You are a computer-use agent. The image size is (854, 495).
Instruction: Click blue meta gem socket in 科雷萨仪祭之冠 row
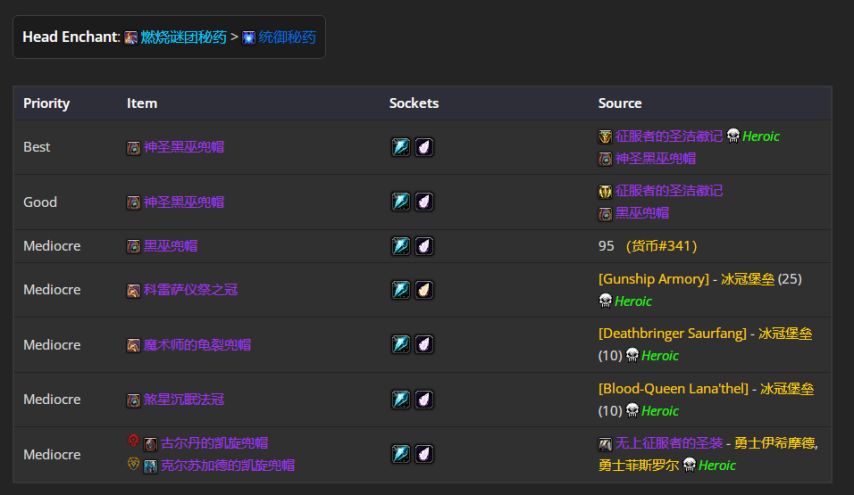(401, 290)
